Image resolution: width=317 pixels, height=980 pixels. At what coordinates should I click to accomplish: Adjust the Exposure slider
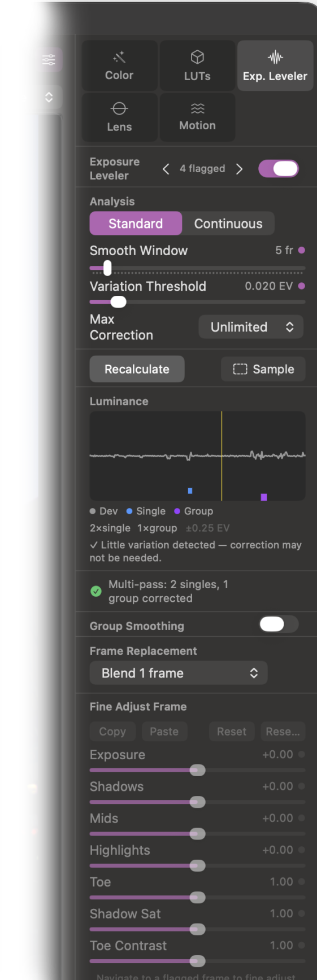pyautogui.click(x=197, y=770)
